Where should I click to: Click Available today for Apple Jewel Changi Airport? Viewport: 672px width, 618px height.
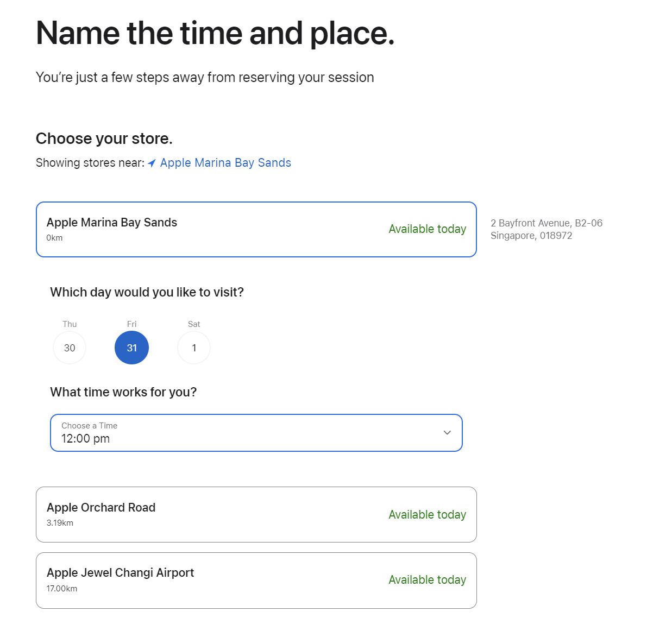(x=427, y=579)
